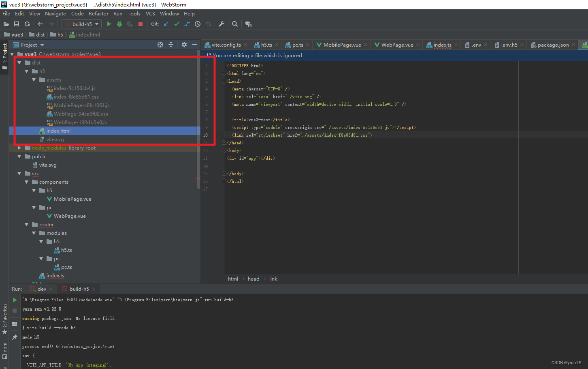Open settings with the wrench icon

[222, 24]
